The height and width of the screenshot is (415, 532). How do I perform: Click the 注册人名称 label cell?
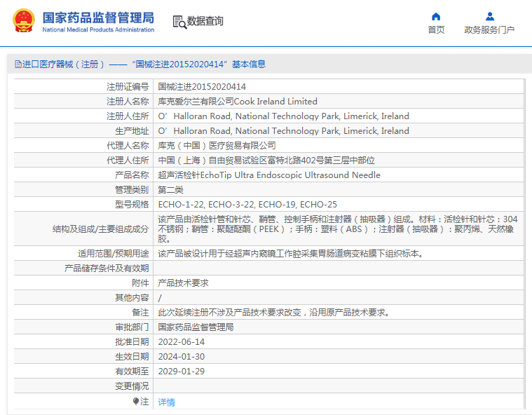(x=83, y=102)
